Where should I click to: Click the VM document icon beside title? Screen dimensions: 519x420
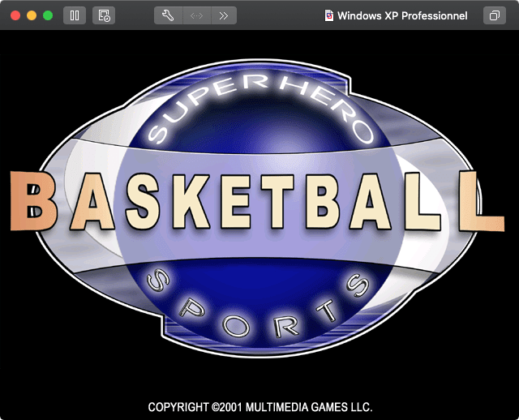click(x=328, y=15)
